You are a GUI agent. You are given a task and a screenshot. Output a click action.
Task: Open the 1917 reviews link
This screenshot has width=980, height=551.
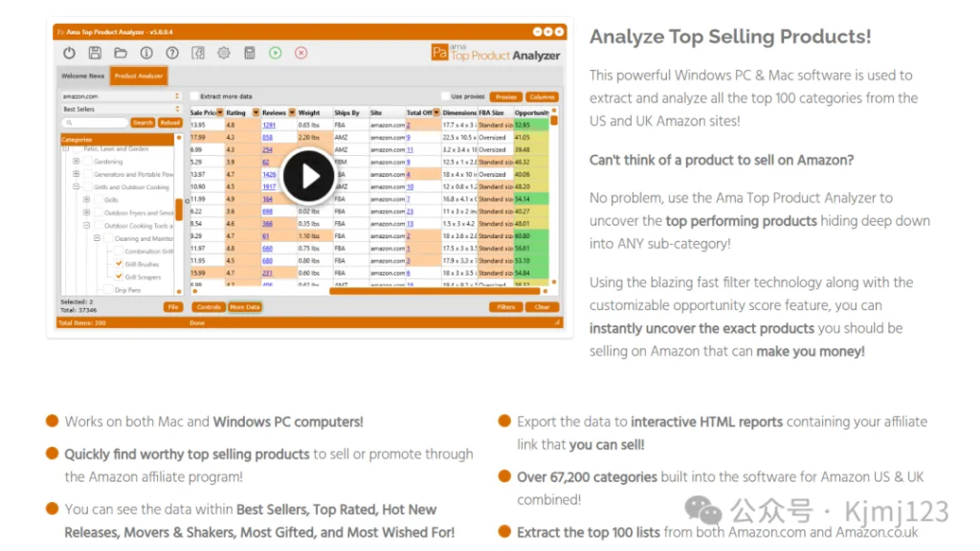tap(269, 187)
